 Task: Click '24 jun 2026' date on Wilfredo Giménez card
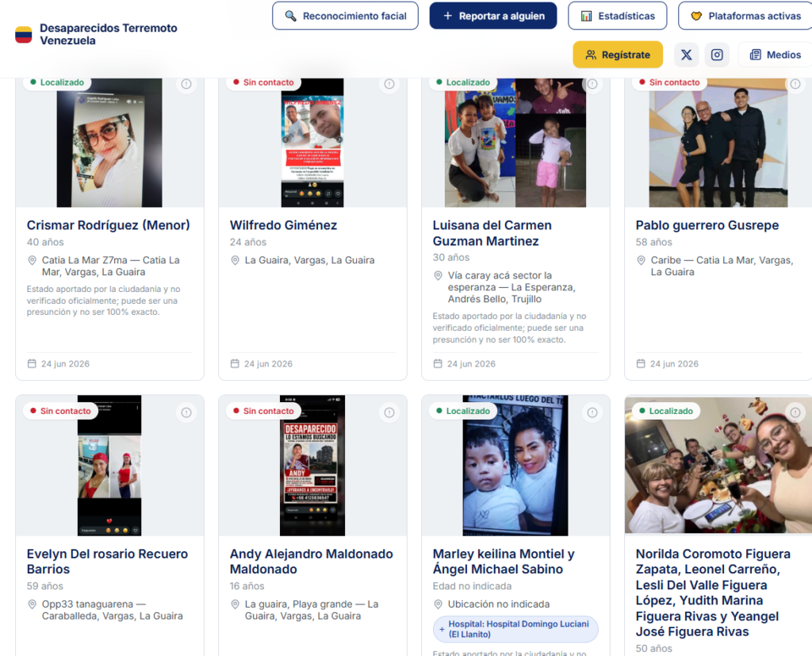(x=268, y=364)
